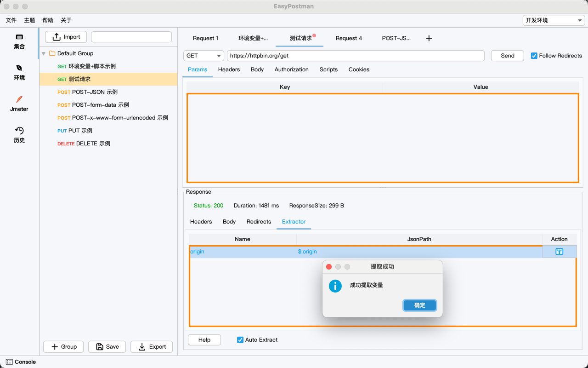Viewport: 588px width, 368px height.
Task: Click the Duration: 1481 ms text
Action: (256, 206)
